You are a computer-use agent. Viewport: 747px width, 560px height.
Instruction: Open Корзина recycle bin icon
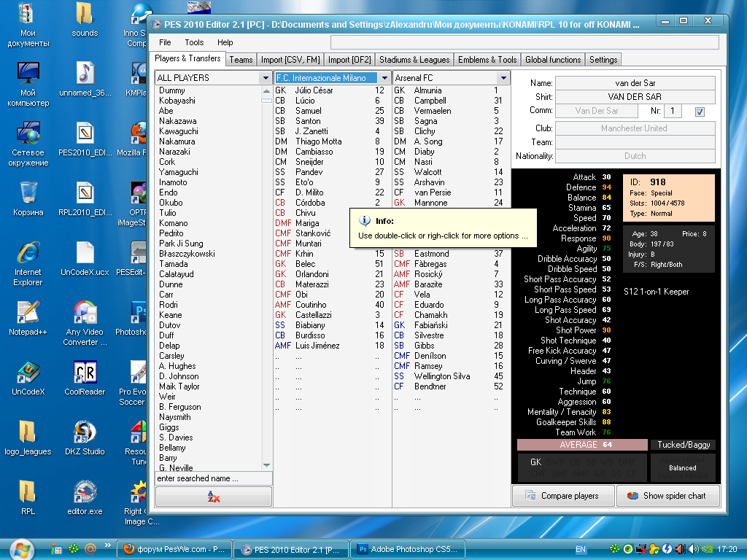pos(28,199)
